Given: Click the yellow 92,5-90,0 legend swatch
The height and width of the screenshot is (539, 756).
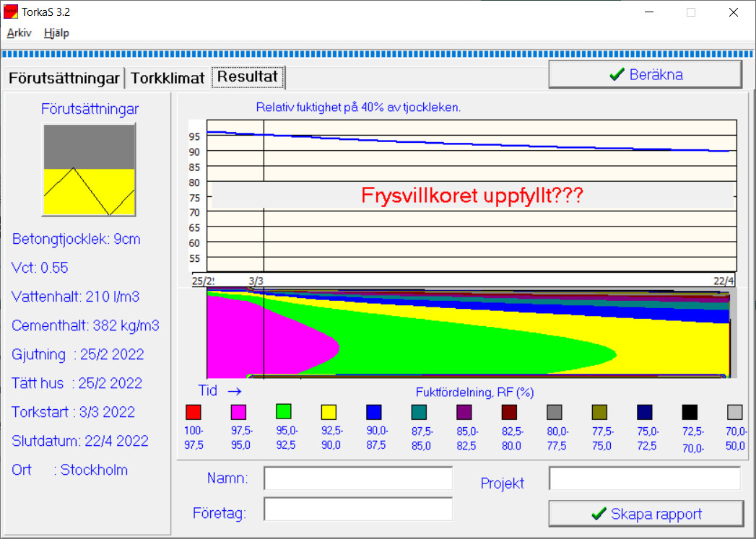Looking at the screenshot, I should (329, 412).
